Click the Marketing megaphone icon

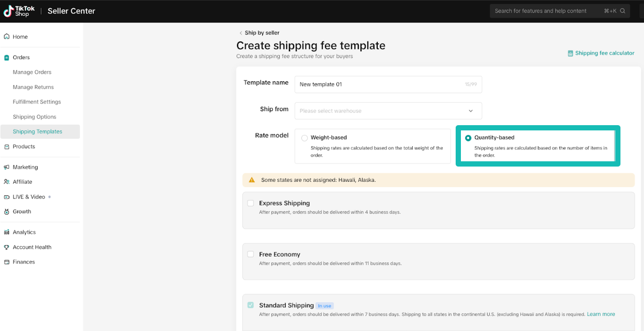(x=7, y=167)
